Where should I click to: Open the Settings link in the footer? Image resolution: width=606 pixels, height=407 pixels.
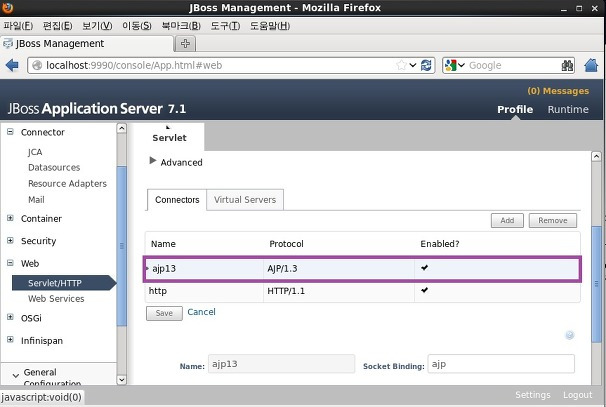coord(533,395)
